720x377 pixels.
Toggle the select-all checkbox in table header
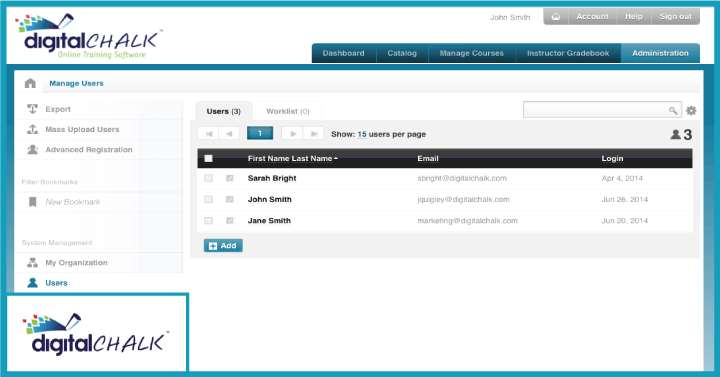pyautogui.click(x=208, y=158)
